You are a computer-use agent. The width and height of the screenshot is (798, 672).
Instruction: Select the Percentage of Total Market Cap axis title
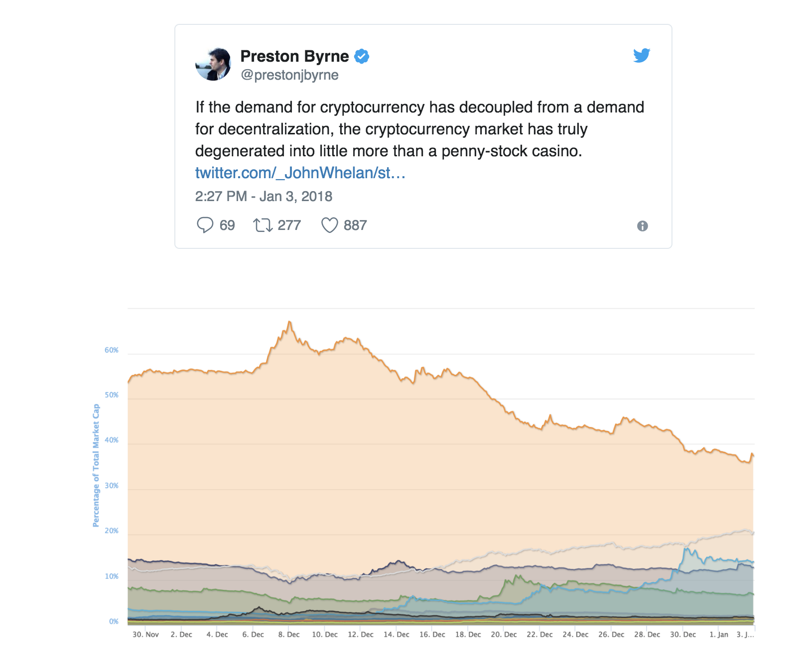pos(96,465)
